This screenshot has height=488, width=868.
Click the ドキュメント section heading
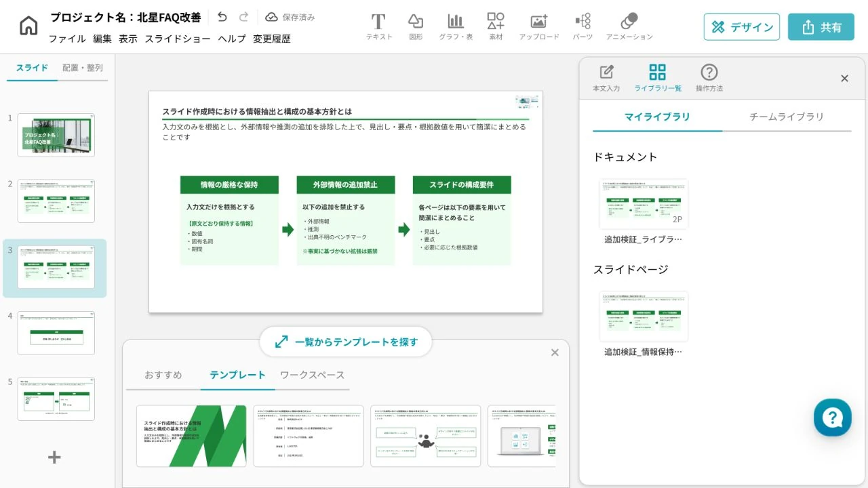625,157
